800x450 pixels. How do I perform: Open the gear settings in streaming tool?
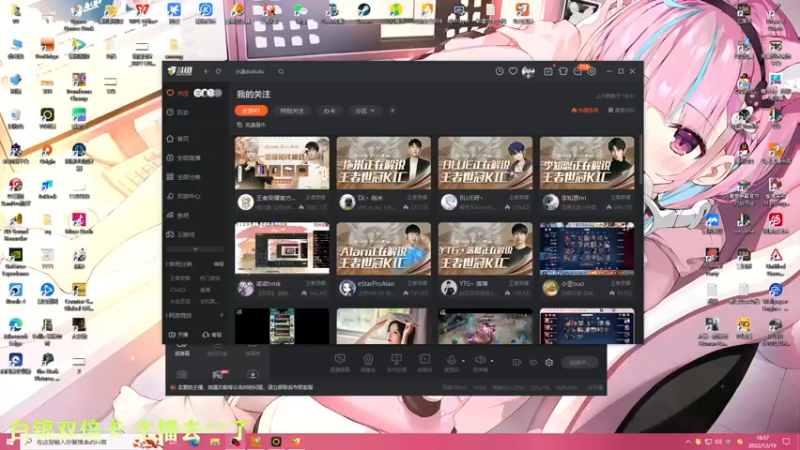click(549, 362)
